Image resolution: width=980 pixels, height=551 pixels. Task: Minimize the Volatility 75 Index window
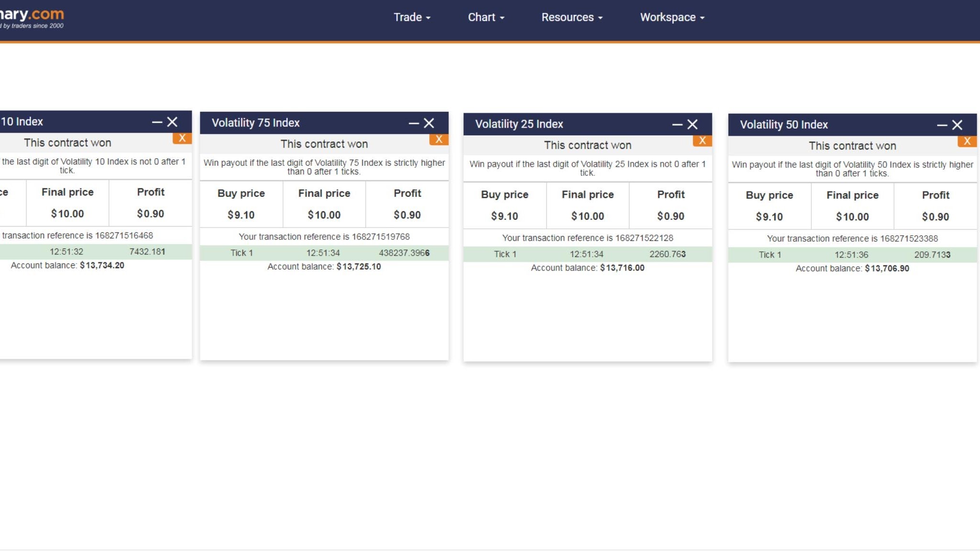tap(414, 123)
